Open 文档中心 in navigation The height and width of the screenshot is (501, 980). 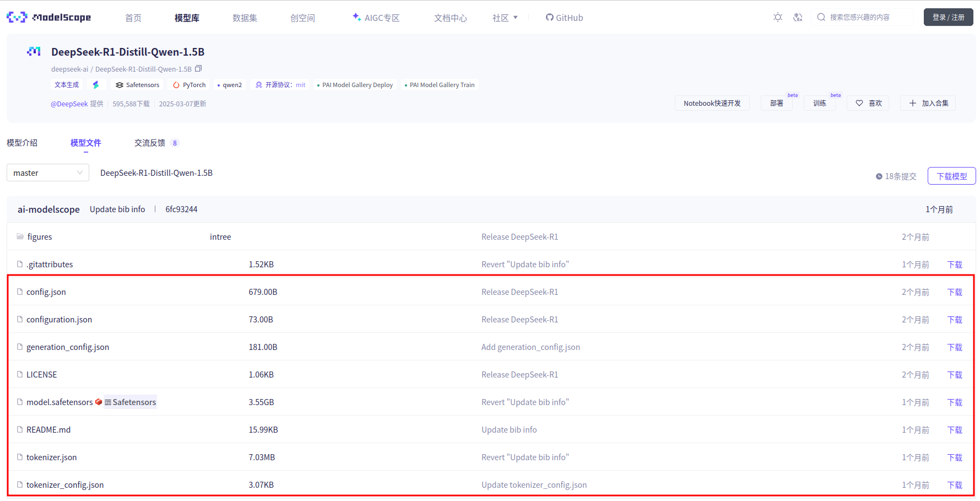(x=451, y=18)
